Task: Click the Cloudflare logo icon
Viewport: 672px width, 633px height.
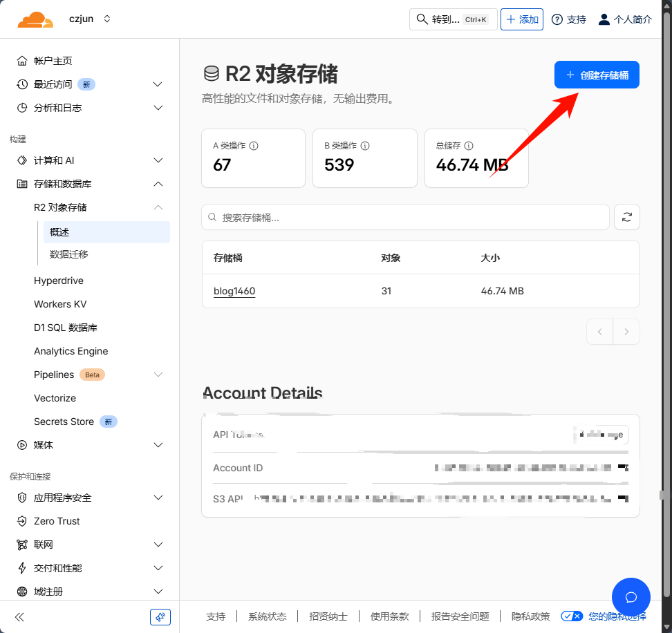Action: click(x=35, y=19)
